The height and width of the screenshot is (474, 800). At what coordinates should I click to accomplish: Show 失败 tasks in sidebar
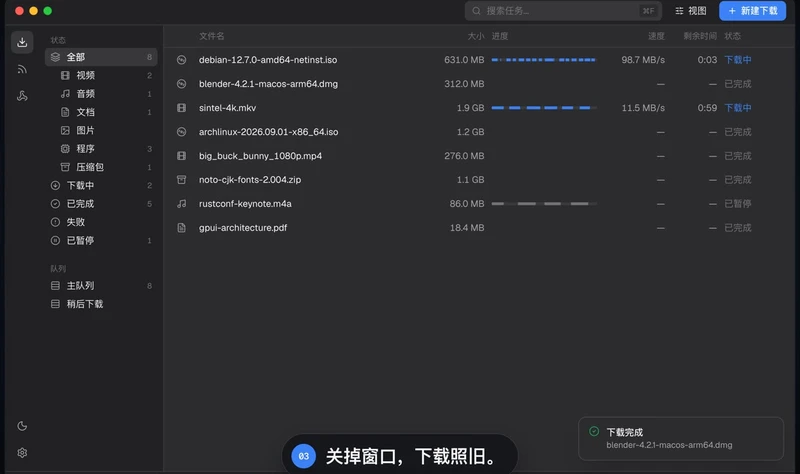101,222
